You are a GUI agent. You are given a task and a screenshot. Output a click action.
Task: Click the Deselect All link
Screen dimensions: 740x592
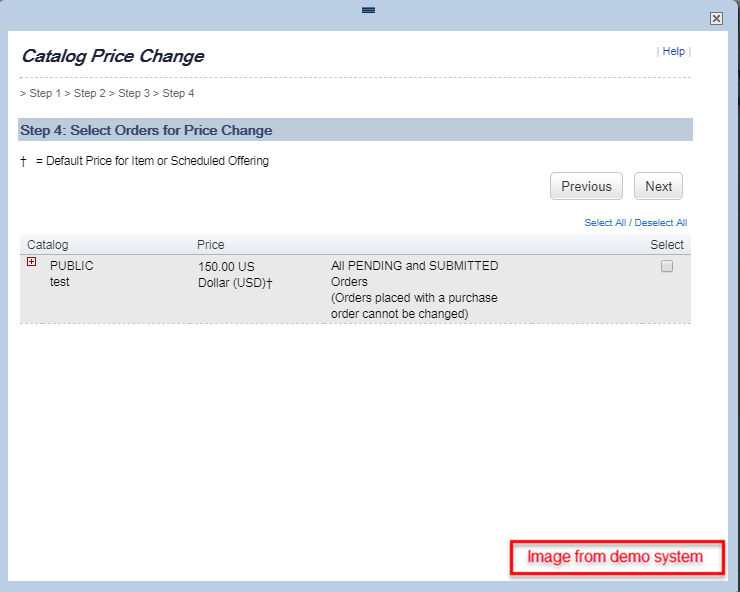pos(661,223)
